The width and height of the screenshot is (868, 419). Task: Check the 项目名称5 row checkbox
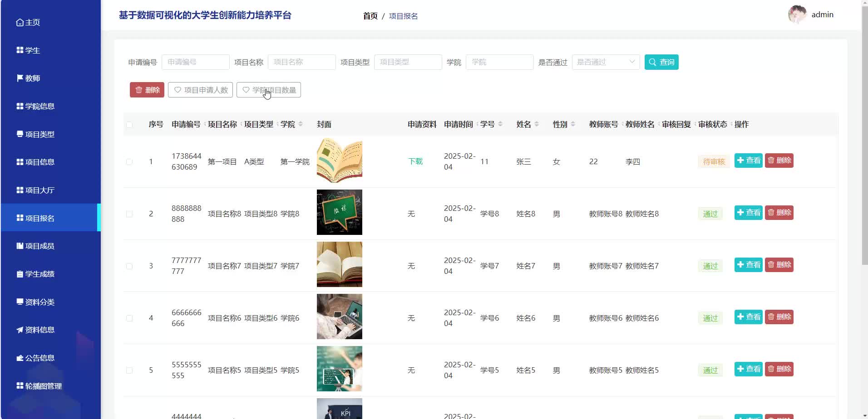(x=129, y=370)
